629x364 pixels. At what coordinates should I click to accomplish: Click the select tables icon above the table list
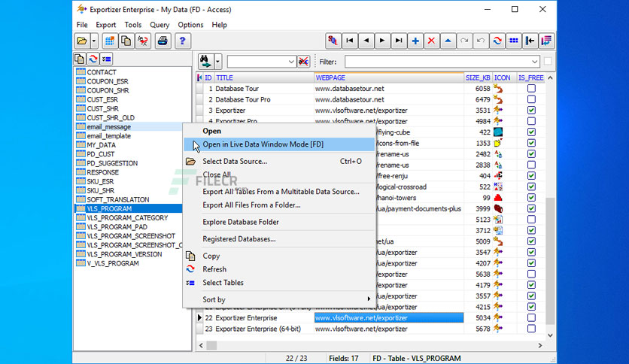(106, 59)
